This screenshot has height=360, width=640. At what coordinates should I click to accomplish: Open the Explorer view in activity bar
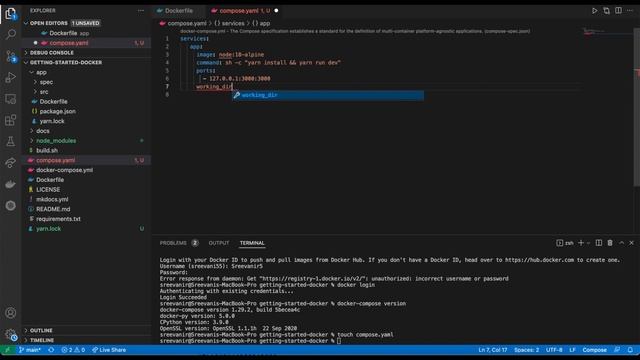(11, 14)
